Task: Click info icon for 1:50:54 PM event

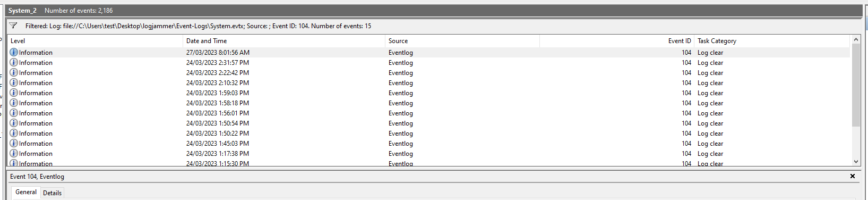Action: pyautogui.click(x=14, y=123)
